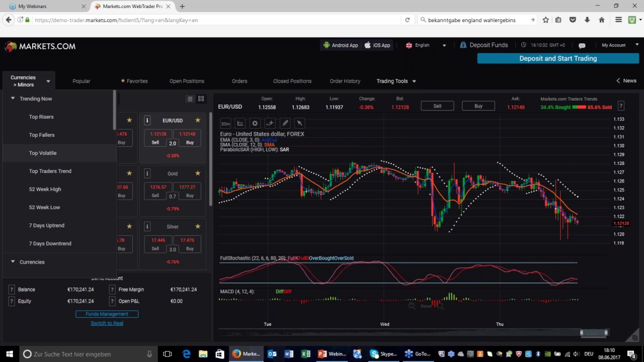The height and width of the screenshot is (362, 644).
Task: Click the help icon next to Balance
Action: 11,290
